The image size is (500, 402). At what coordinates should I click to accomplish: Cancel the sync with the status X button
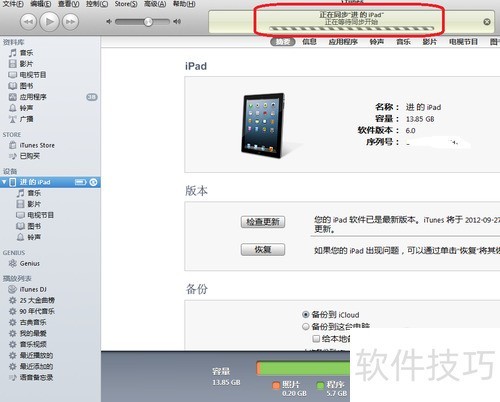point(487,22)
